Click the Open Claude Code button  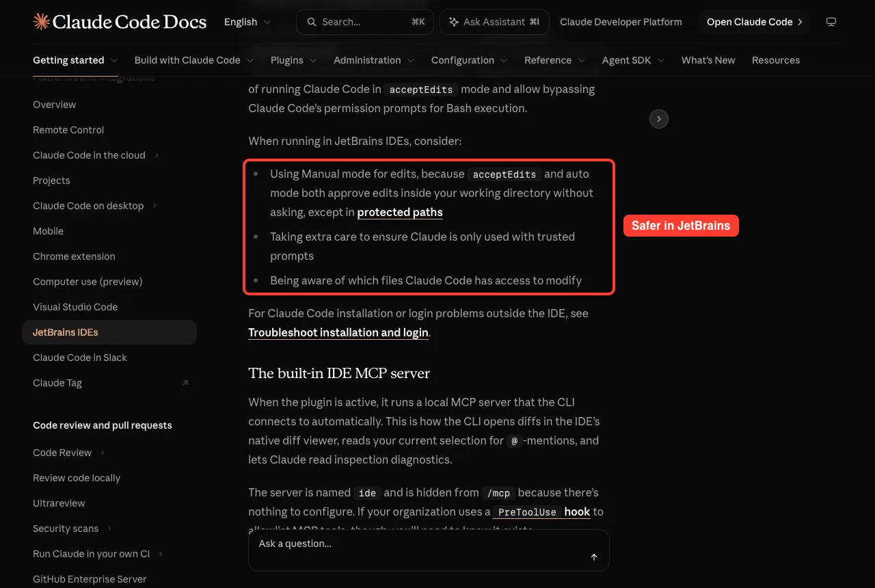coord(755,22)
